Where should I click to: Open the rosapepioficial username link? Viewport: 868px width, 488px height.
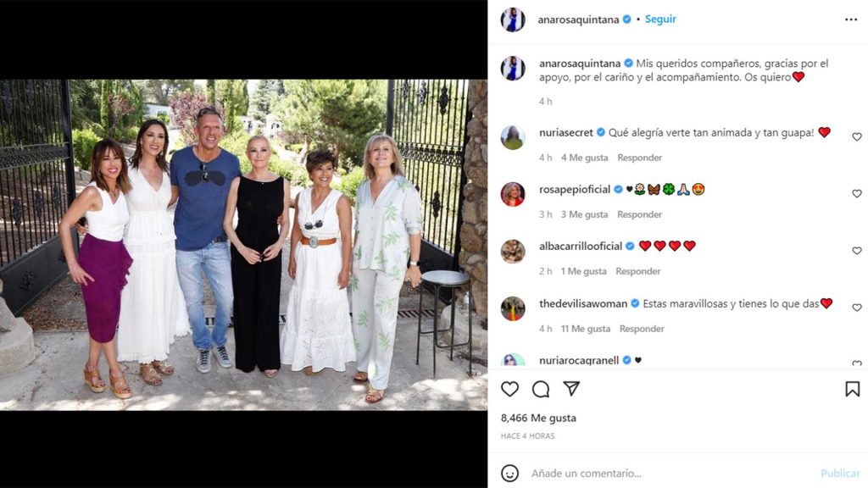(x=575, y=189)
